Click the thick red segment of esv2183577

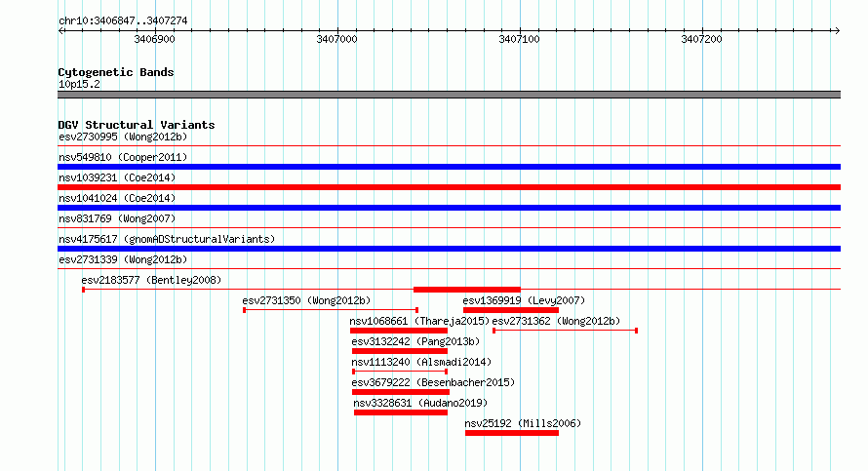click(466, 290)
